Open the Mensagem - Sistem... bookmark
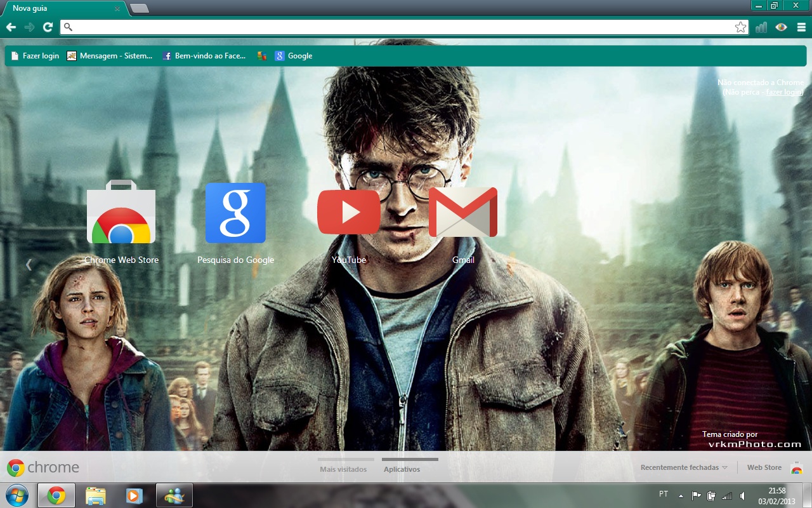 pyautogui.click(x=110, y=56)
